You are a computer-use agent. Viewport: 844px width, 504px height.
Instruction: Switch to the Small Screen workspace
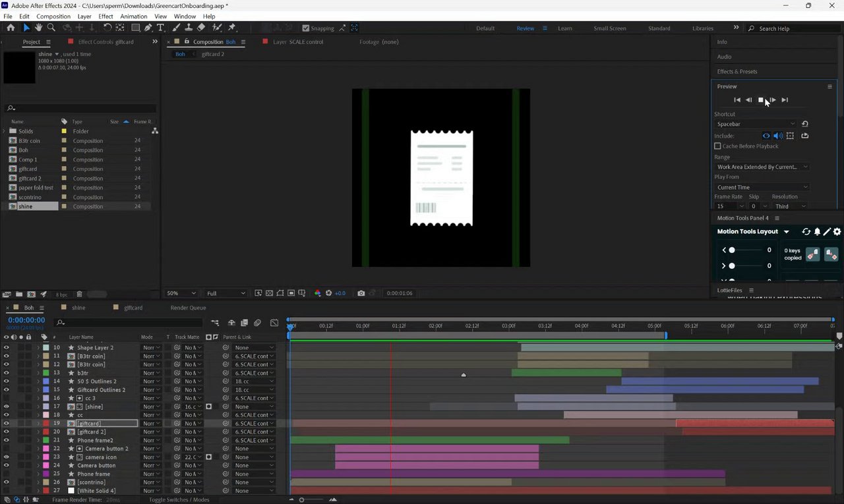point(610,28)
